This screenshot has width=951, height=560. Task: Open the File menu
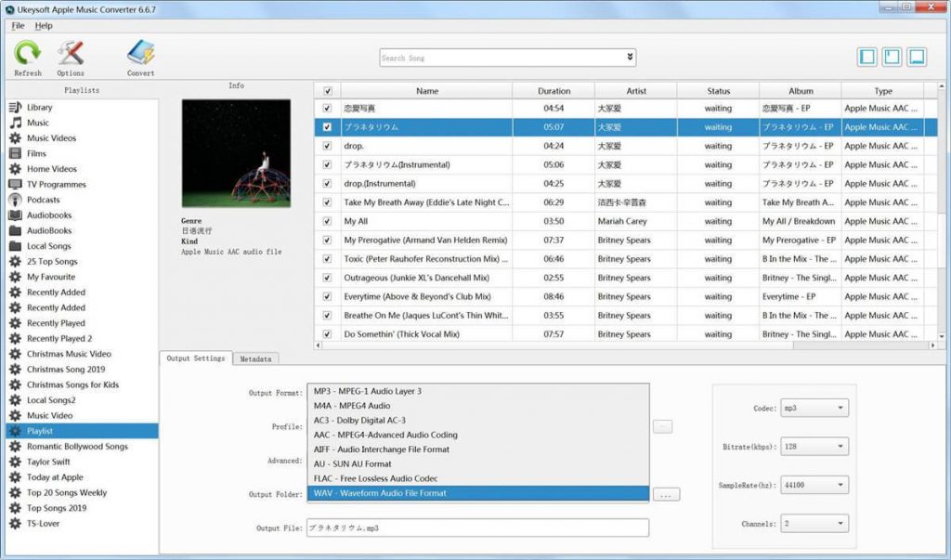[x=17, y=26]
